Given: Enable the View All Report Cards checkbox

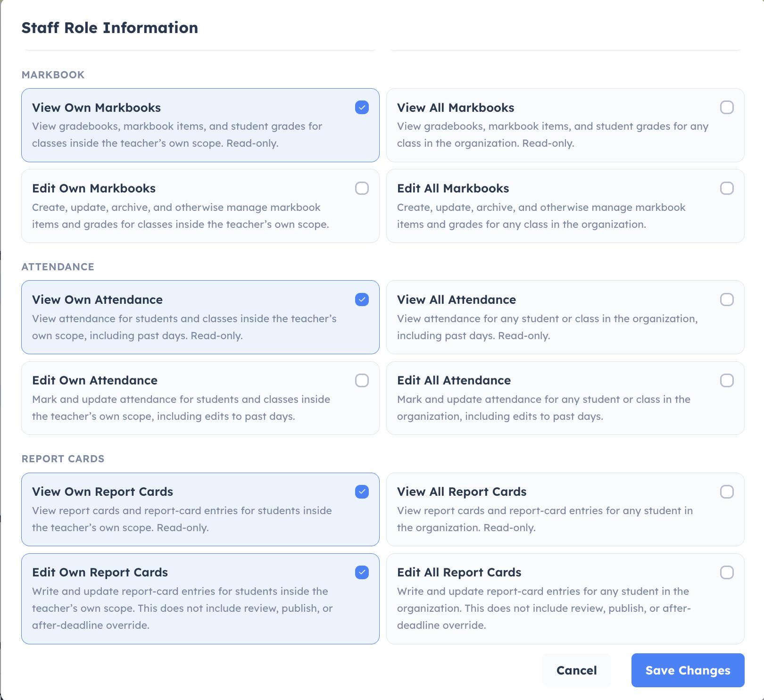Looking at the screenshot, I should [727, 492].
